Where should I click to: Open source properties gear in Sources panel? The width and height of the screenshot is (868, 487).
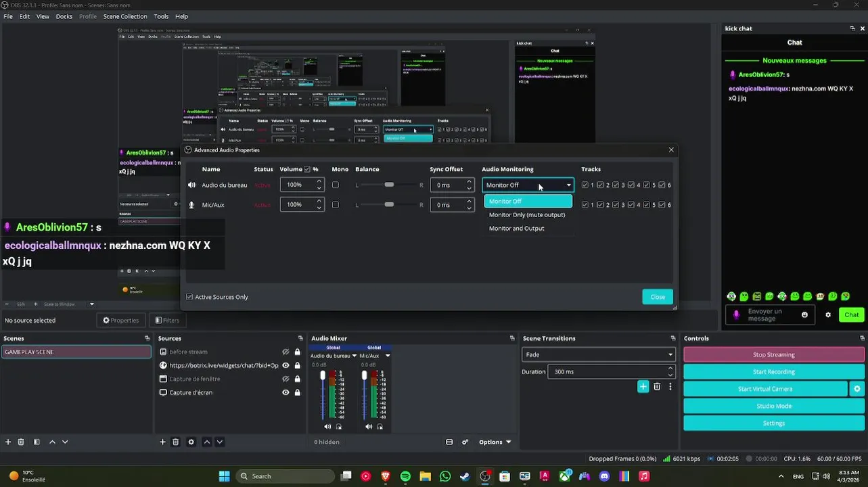point(191,442)
